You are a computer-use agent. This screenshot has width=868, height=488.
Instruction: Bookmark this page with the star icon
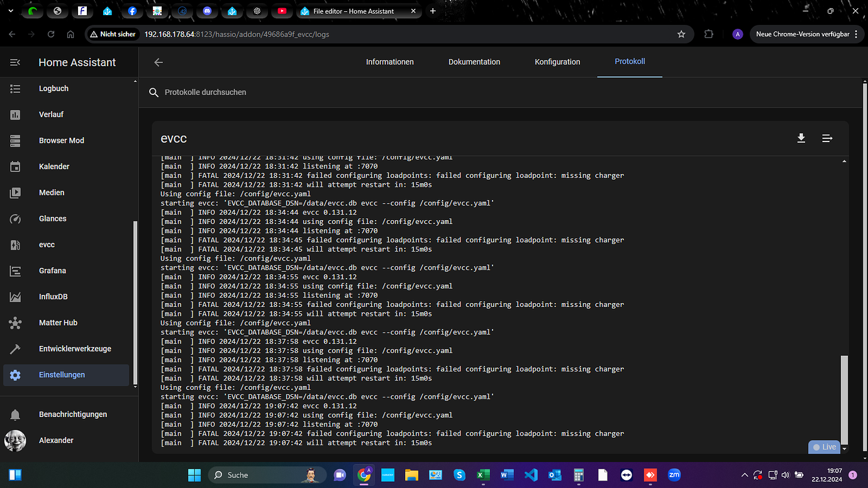point(681,35)
